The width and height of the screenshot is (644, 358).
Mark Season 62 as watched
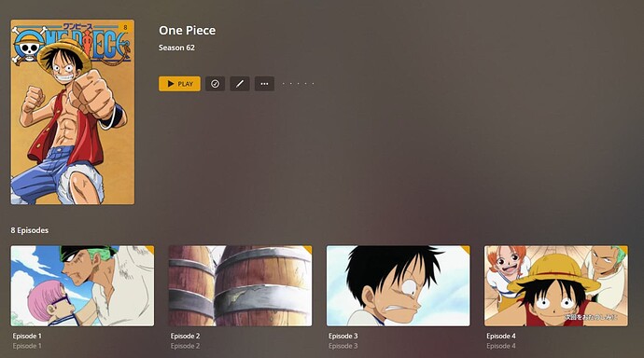tap(215, 84)
